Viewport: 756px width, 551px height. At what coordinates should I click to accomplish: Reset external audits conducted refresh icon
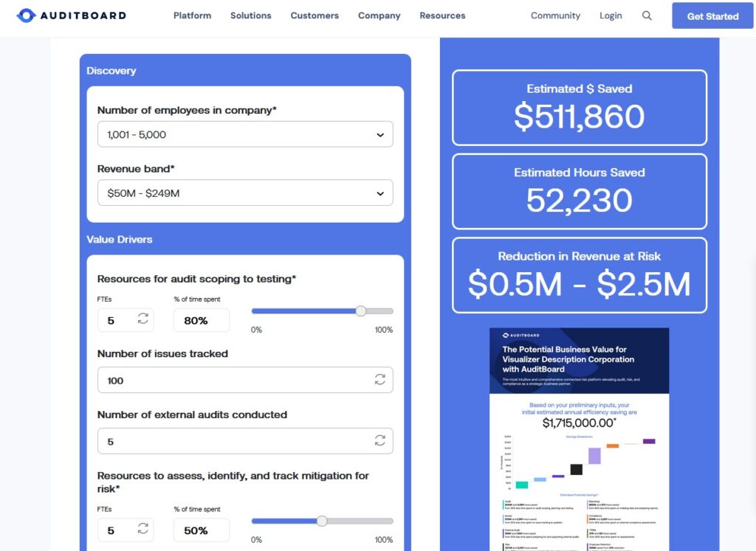click(x=380, y=440)
